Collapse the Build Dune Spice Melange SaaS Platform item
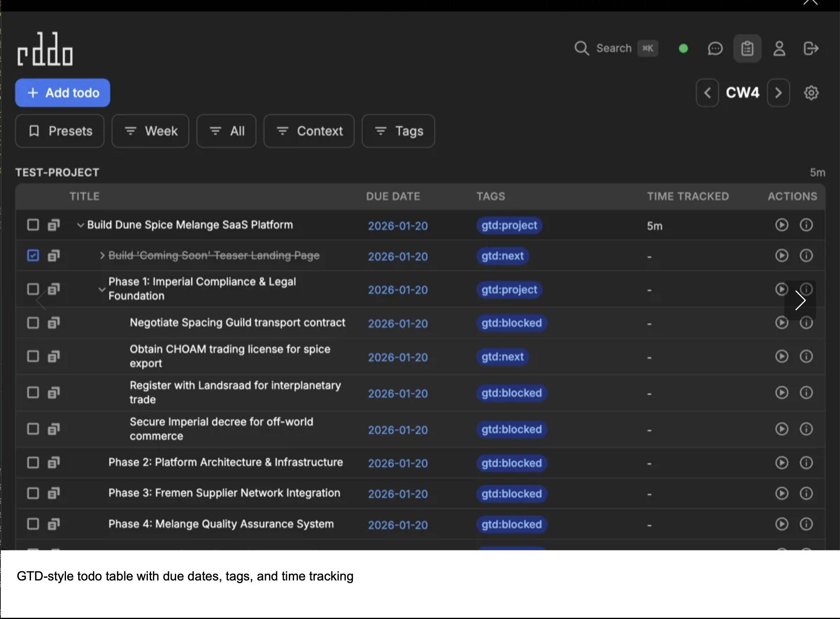Image resolution: width=840 pixels, height=619 pixels. pos(81,225)
